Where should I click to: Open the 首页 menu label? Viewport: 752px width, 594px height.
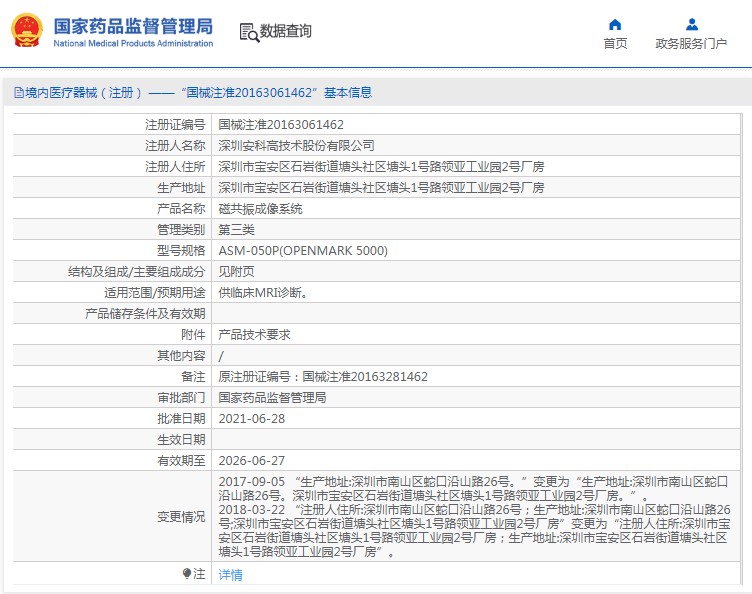click(615, 43)
